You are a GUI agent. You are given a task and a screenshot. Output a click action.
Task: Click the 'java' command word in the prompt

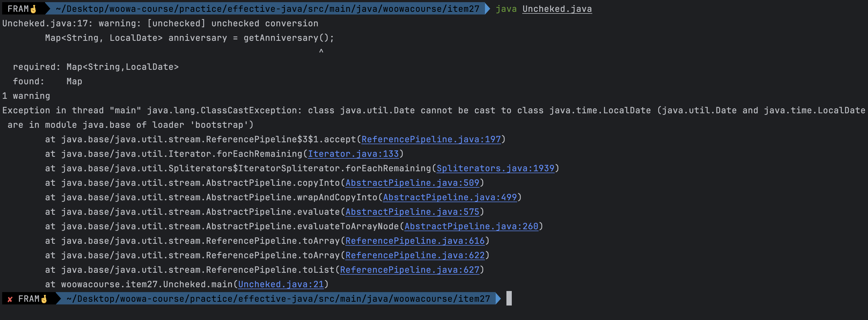506,9
